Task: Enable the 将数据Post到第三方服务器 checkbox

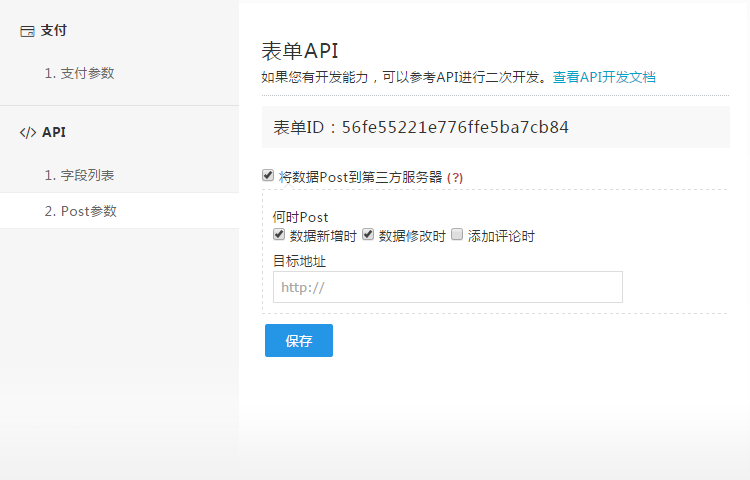Action: [x=268, y=176]
